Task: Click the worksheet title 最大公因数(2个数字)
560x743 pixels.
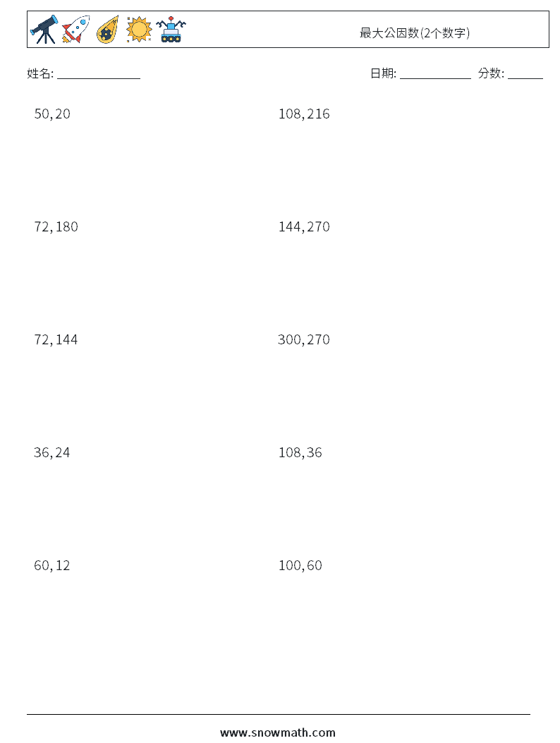Action: click(415, 32)
